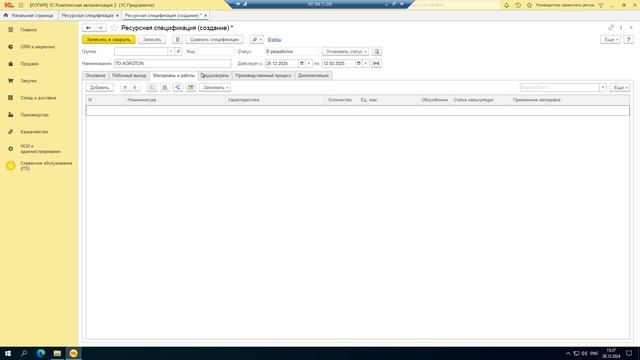The width and height of the screenshot is (640, 360).
Task: Open notifications bell icon
Action: [506, 5]
